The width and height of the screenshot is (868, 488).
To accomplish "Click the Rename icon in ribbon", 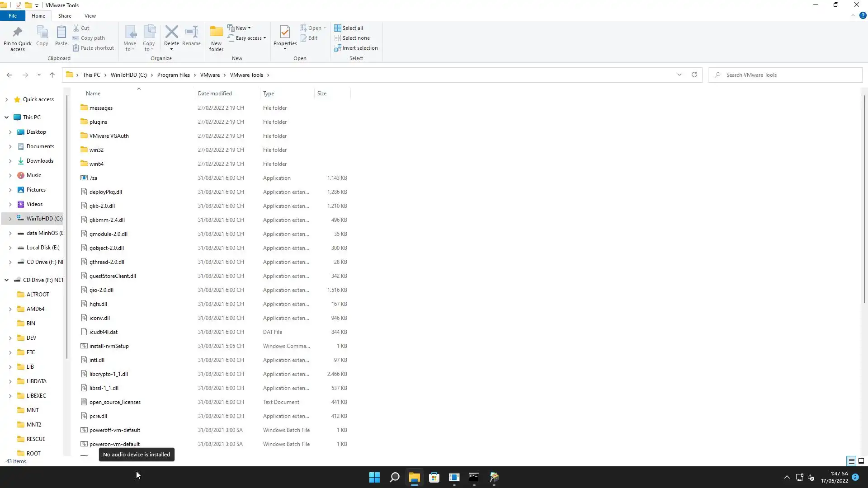I will (x=191, y=32).
